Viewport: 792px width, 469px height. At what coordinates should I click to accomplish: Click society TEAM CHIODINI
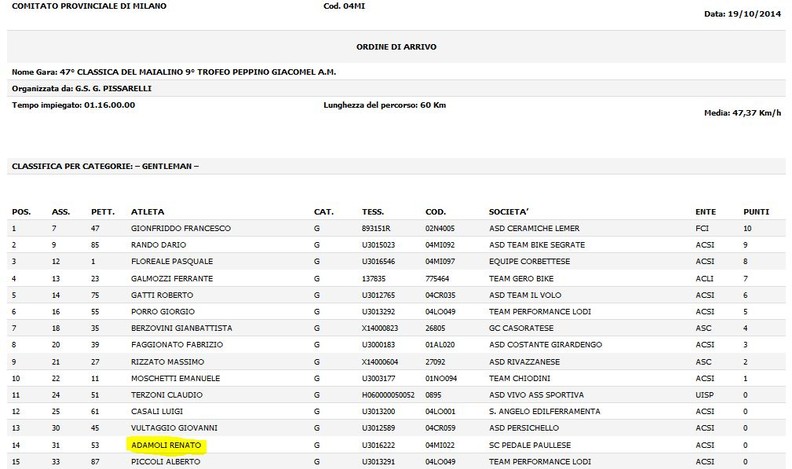(519, 379)
